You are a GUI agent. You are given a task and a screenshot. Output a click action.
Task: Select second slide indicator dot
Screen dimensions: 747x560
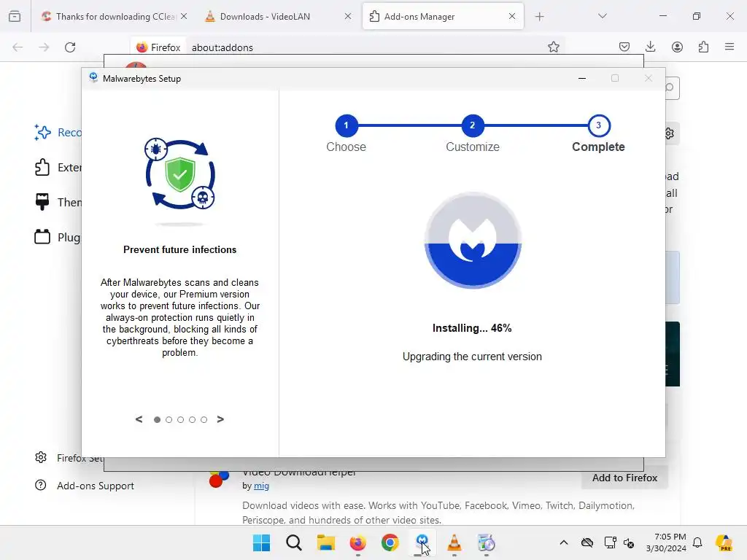pos(169,419)
